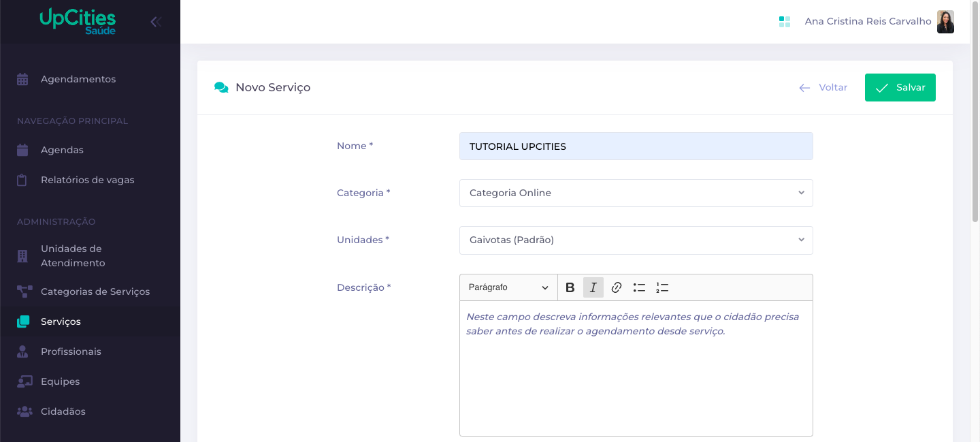
Task: Open Unidades de Atendimento page
Action: [x=73, y=256]
